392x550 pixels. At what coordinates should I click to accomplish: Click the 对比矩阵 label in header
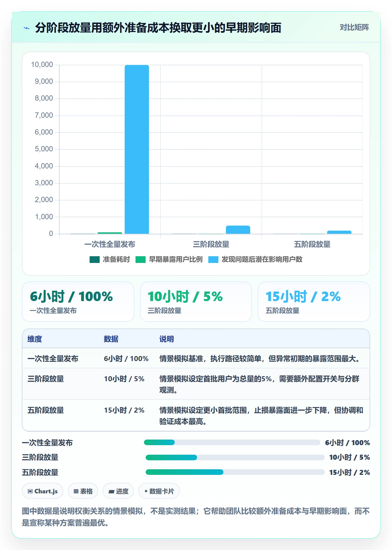pos(354,27)
